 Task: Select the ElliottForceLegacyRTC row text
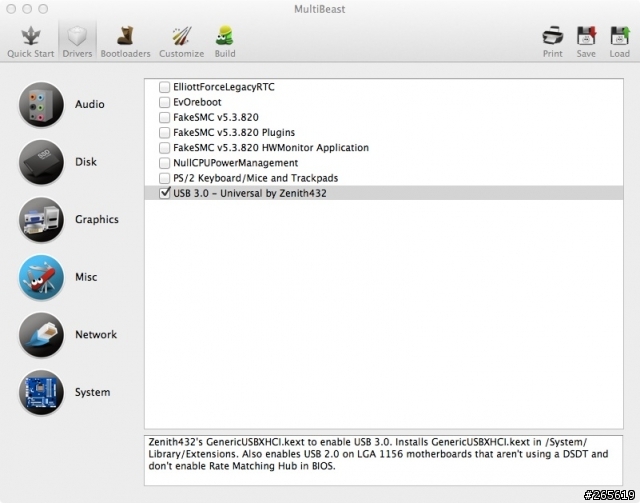224,87
